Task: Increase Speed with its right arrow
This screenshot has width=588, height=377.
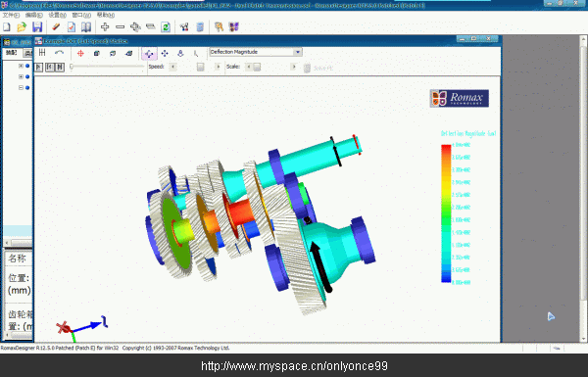Action: click(x=218, y=67)
